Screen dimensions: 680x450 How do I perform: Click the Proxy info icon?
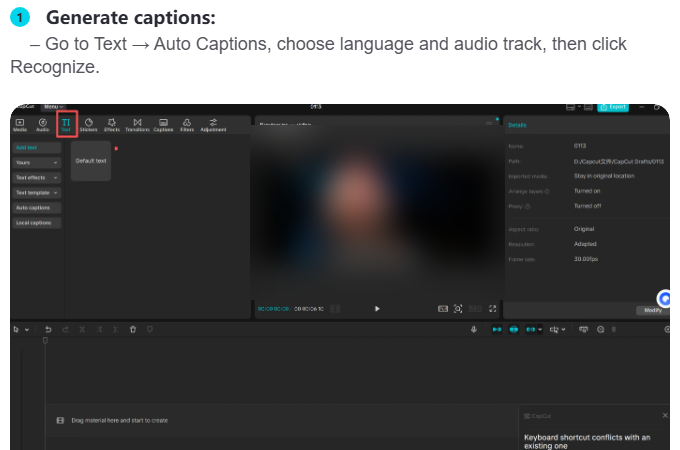point(528,206)
